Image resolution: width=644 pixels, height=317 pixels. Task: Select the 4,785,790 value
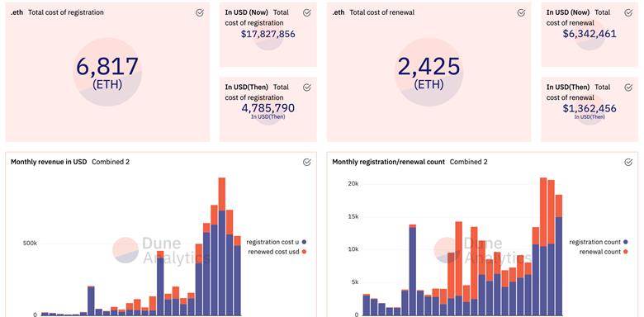[268, 108]
